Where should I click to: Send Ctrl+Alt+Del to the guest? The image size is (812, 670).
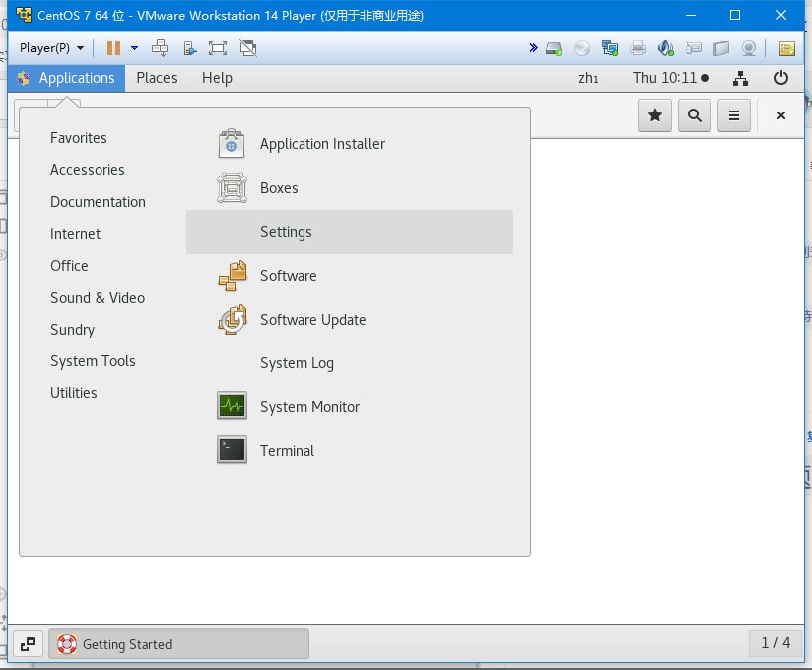tap(159, 47)
